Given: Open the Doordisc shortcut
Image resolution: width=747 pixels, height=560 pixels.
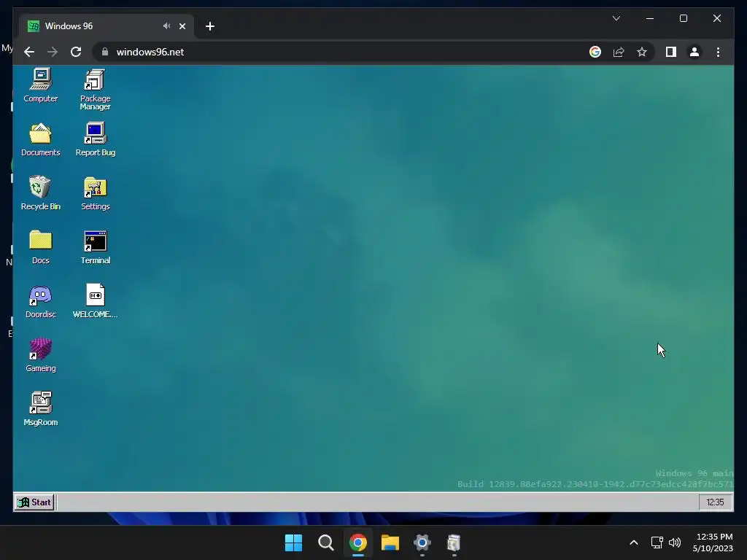Looking at the screenshot, I should [41, 302].
